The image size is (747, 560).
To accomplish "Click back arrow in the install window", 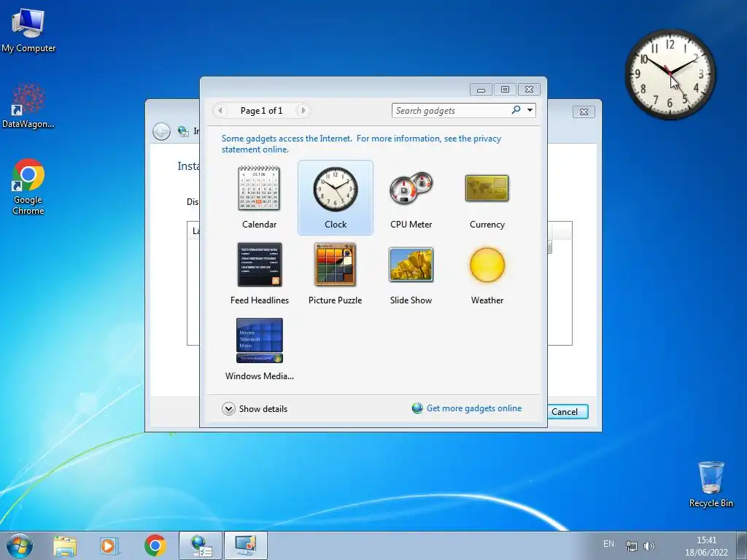I will tap(161, 131).
